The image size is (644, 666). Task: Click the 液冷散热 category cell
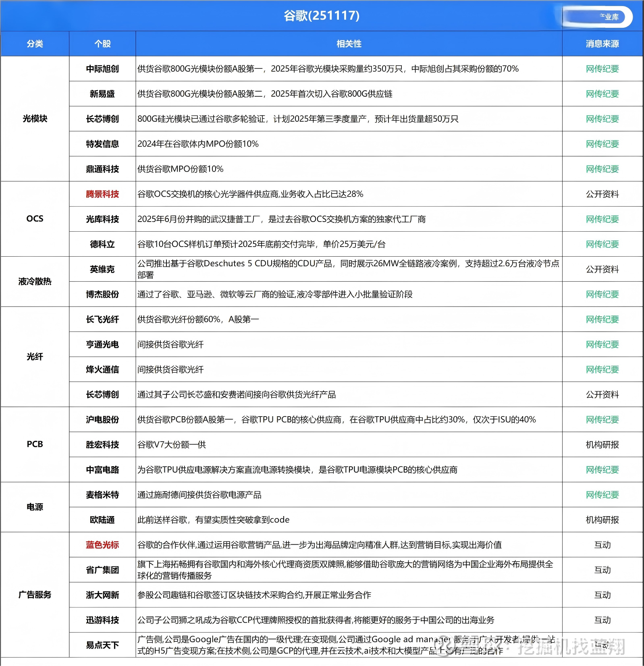click(x=35, y=282)
